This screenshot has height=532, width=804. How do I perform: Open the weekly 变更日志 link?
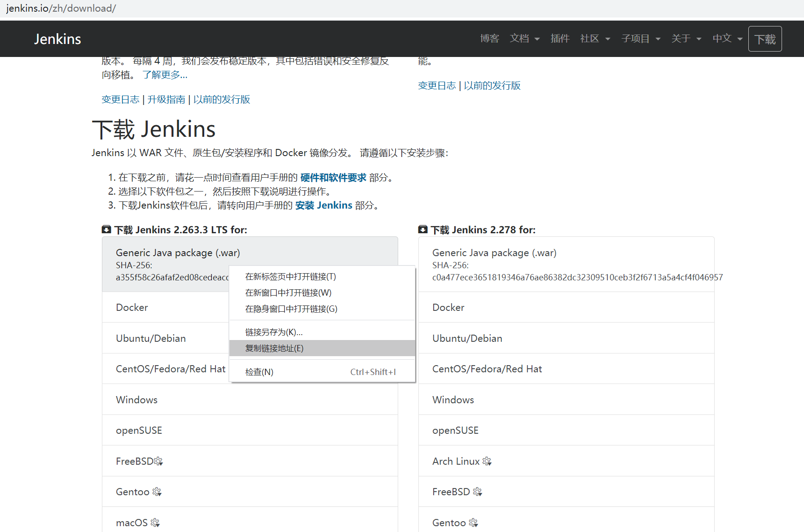[437, 86]
